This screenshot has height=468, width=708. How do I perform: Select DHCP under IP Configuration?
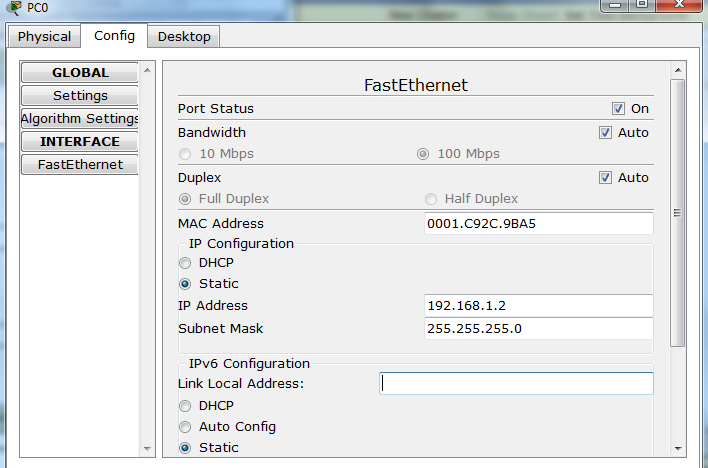[x=185, y=262]
